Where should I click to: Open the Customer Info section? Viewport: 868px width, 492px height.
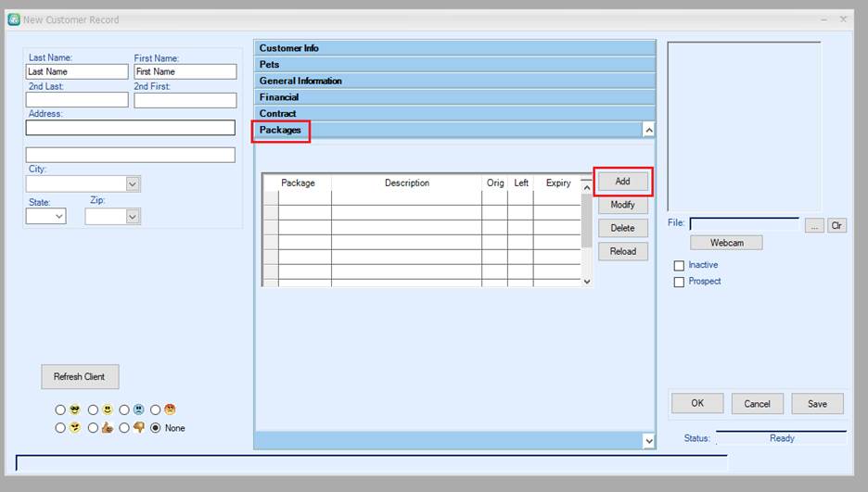coord(288,48)
